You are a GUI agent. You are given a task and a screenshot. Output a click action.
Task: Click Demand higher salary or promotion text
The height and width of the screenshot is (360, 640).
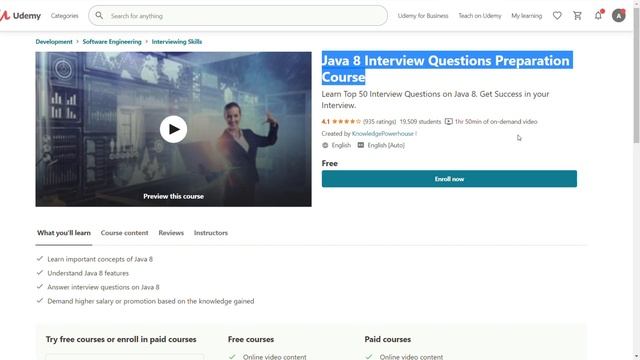(x=151, y=301)
